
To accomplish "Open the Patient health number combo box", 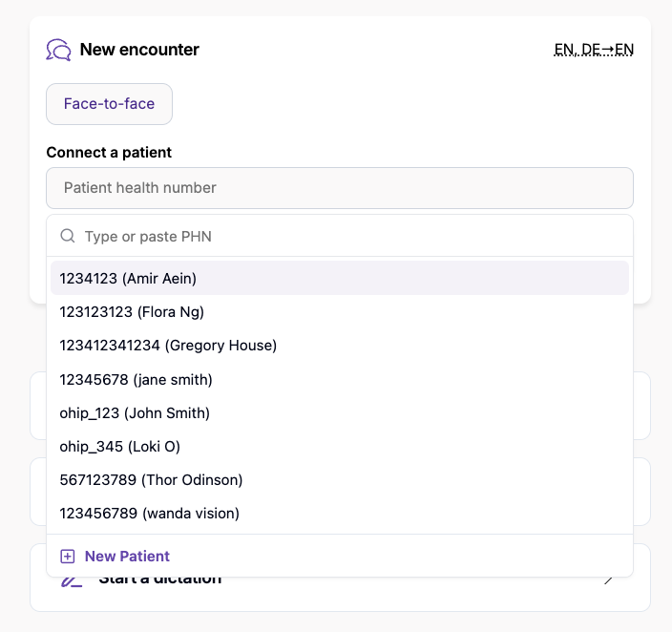I will coord(340,188).
